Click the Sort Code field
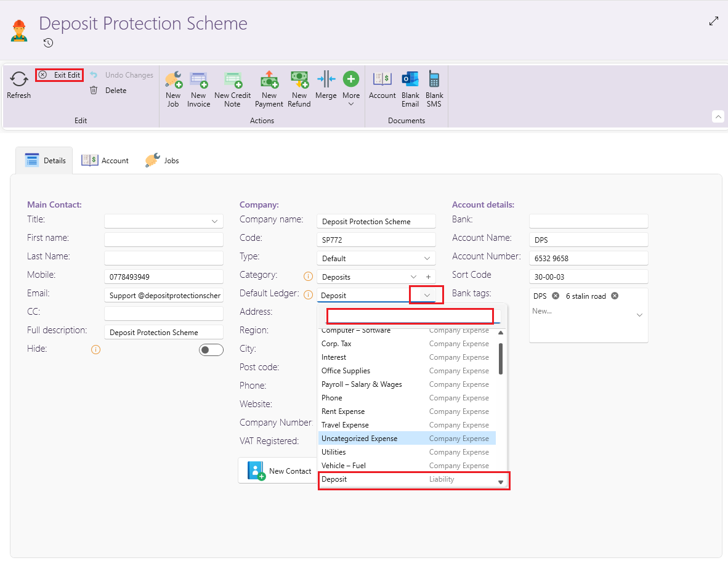This screenshot has width=728, height=563. pos(588,277)
